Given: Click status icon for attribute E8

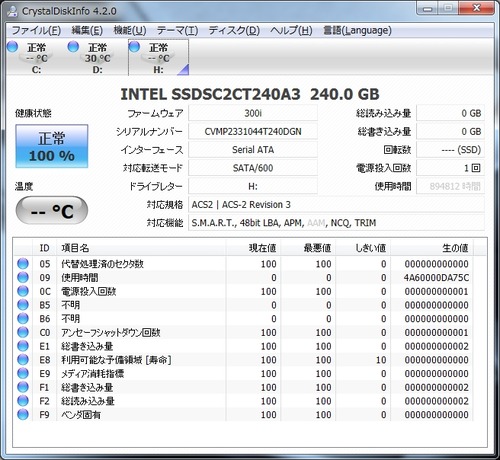Looking at the screenshot, I should coord(23,360).
